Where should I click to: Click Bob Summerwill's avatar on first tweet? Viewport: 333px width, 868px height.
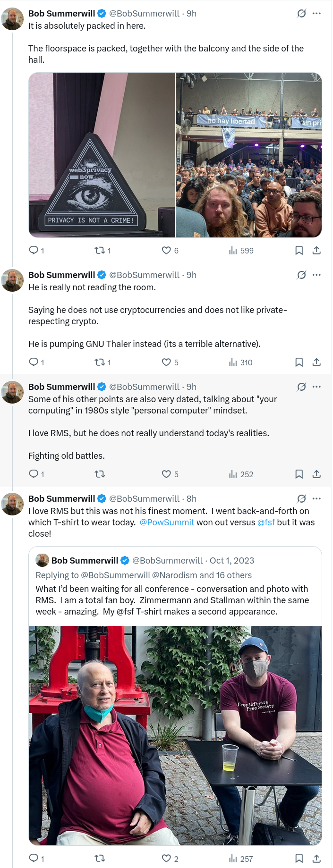click(12, 19)
